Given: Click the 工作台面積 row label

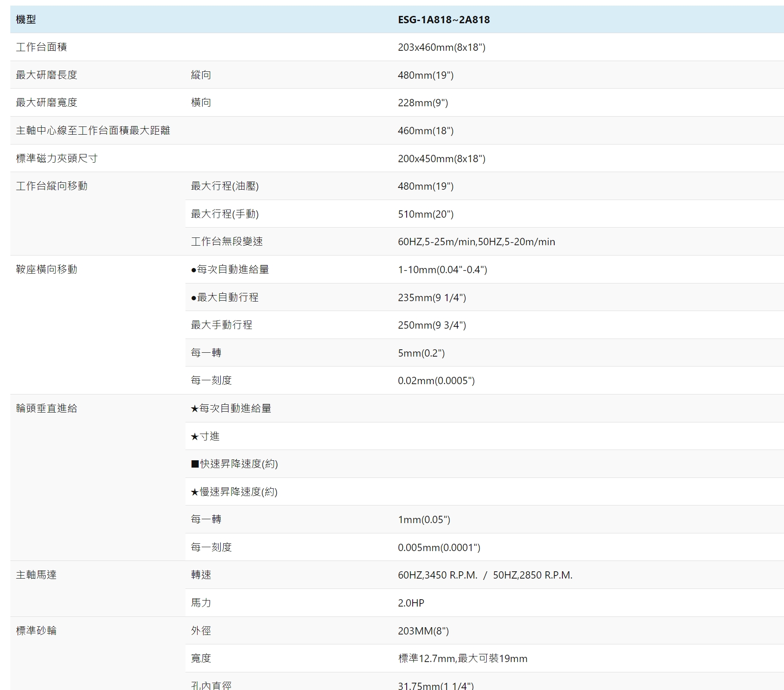Looking at the screenshot, I should (x=41, y=47).
